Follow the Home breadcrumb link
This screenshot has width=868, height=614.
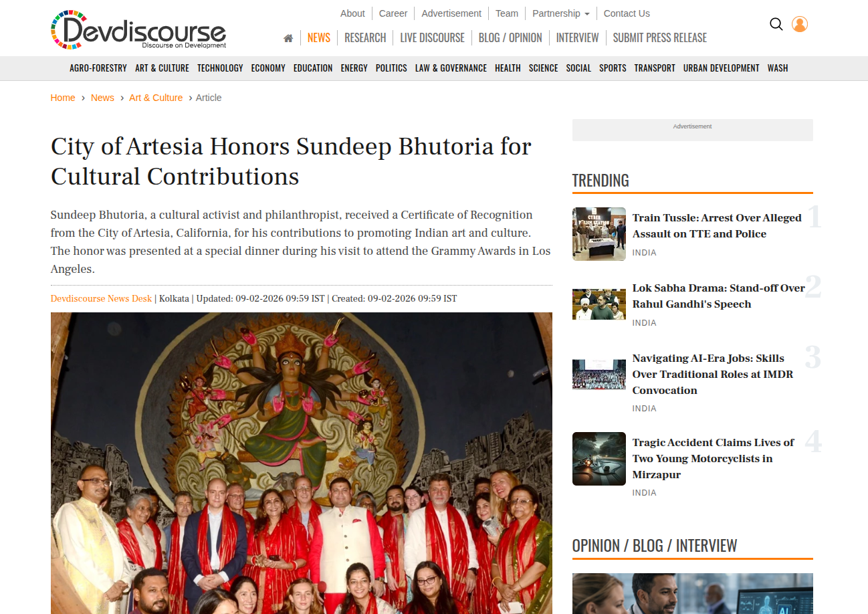click(63, 98)
